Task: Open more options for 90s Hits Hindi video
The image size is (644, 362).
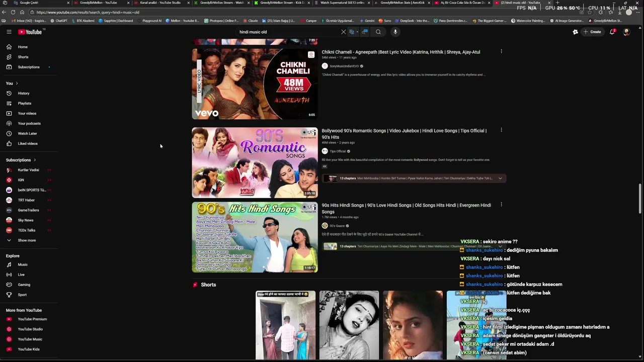Action: click(x=501, y=205)
